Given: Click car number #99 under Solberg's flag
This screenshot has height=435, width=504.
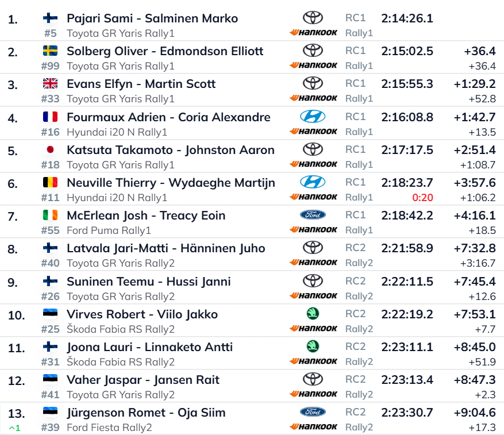Looking at the screenshot, I should (x=50, y=66).
